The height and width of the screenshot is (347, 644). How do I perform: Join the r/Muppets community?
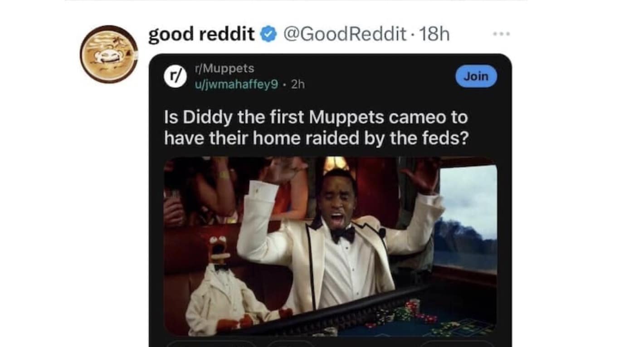(476, 76)
